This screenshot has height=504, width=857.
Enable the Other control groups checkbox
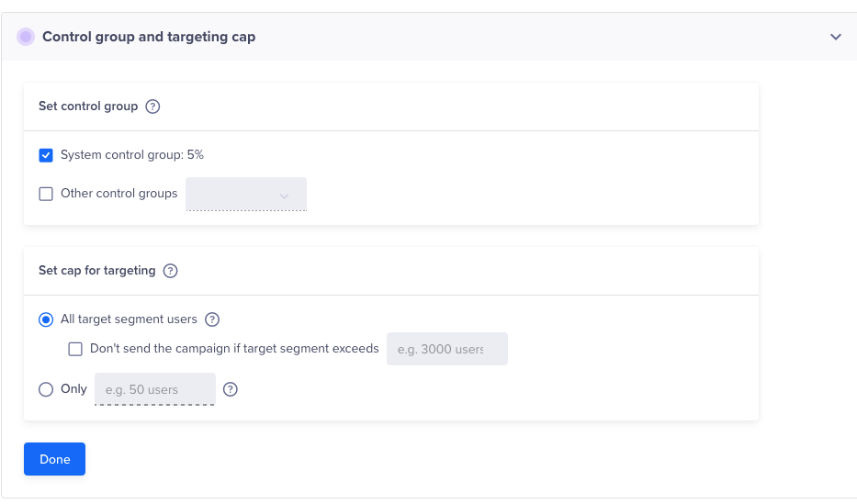[x=46, y=194]
